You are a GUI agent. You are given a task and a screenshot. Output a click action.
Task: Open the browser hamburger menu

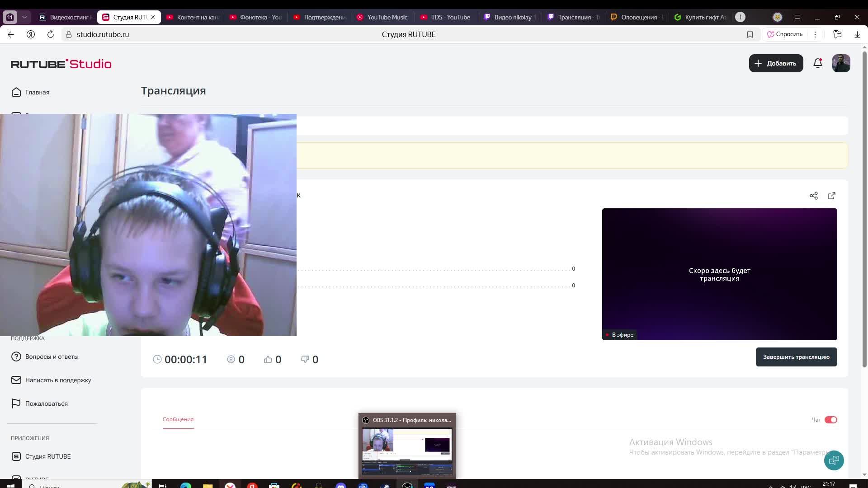[x=797, y=17]
